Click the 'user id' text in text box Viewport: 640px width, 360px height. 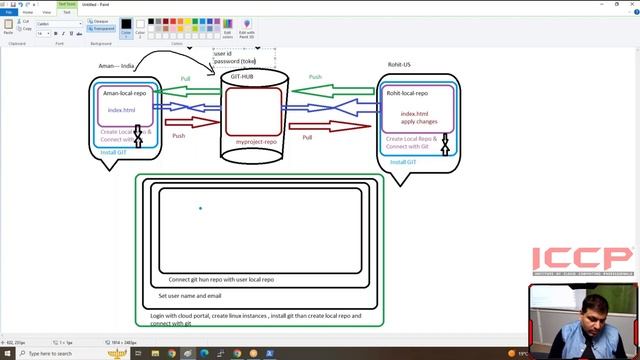pos(223,53)
